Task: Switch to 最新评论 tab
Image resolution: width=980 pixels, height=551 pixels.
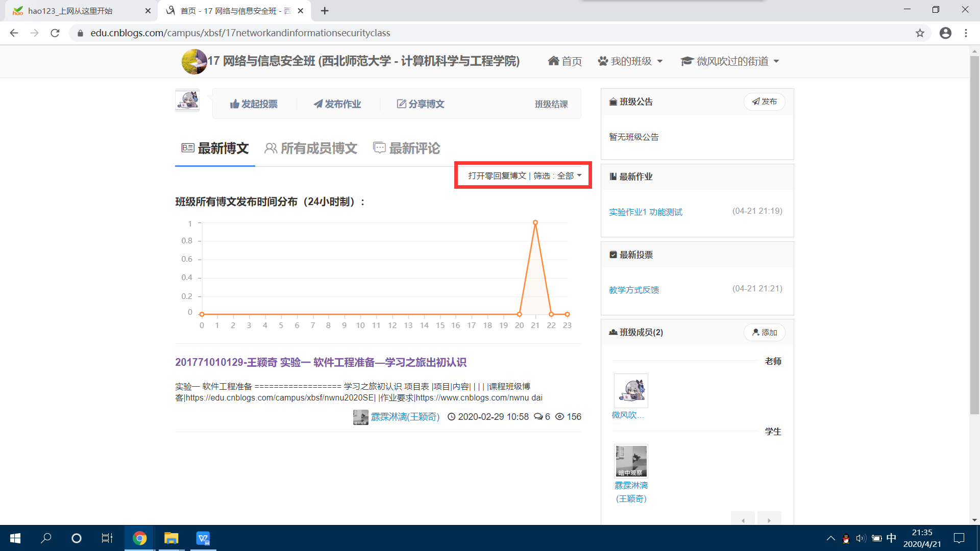Action: click(407, 148)
